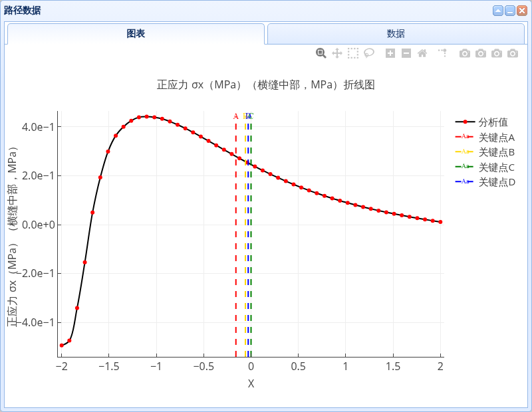Screen dimensions: 532x412
Task: Open the 数据 tab
Action: click(x=396, y=34)
